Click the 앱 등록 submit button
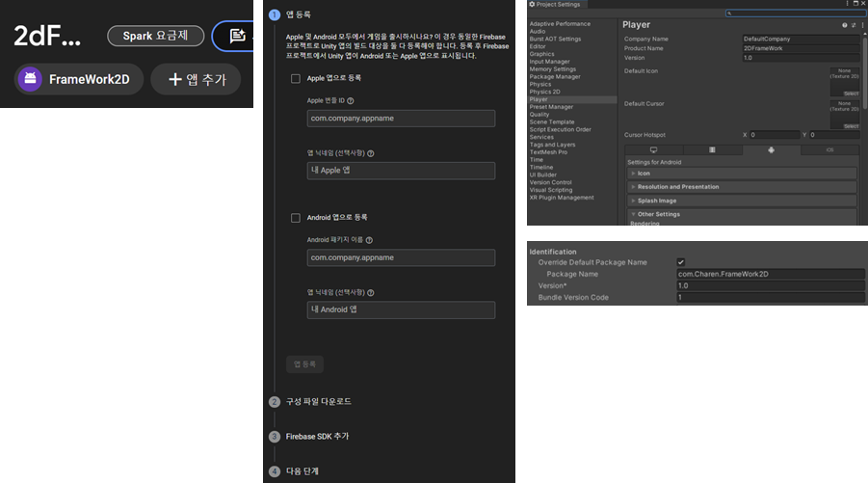Image resolution: width=868 pixels, height=483 pixels. click(304, 364)
